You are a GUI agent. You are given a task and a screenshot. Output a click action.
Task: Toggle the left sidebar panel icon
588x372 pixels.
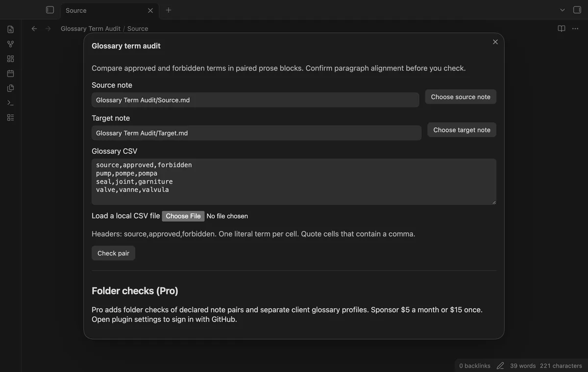pyautogui.click(x=49, y=10)
